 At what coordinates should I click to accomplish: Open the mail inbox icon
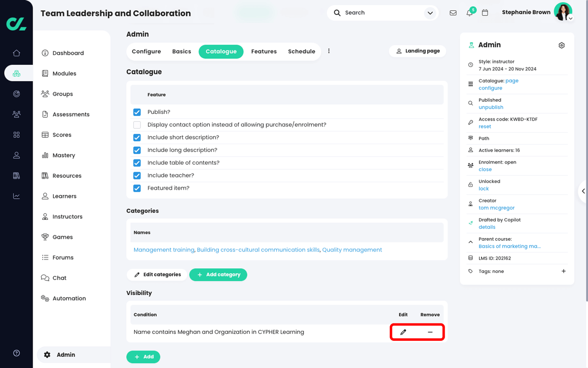click(453, 13)
